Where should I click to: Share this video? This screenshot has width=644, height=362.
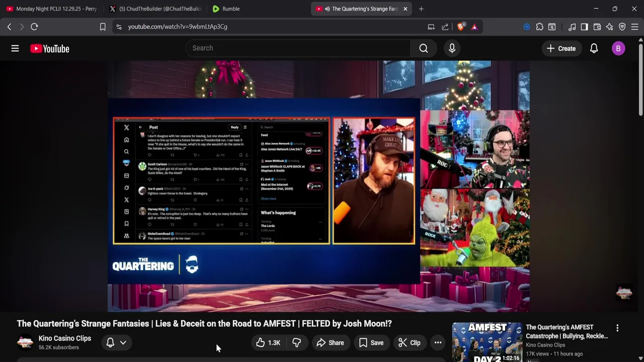(x=330, y=343)
